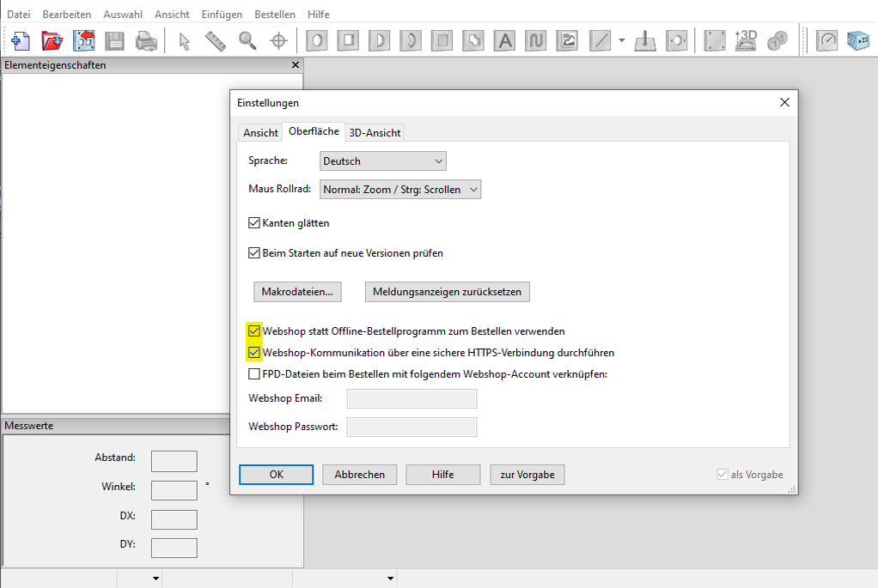This screenshot has height=588, width=878.
Task: Switch to the 3D-Ansicht tab
Action: coord(375,133)
